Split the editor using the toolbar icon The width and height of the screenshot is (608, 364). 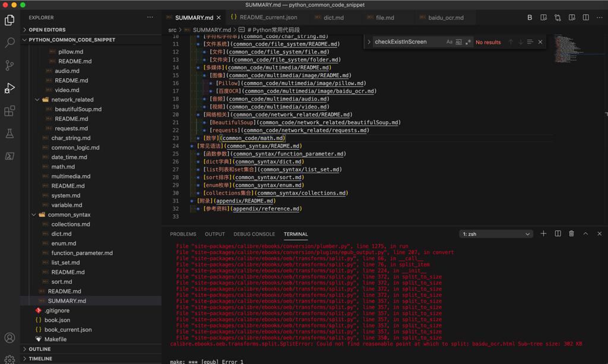(x=585, y=18)
